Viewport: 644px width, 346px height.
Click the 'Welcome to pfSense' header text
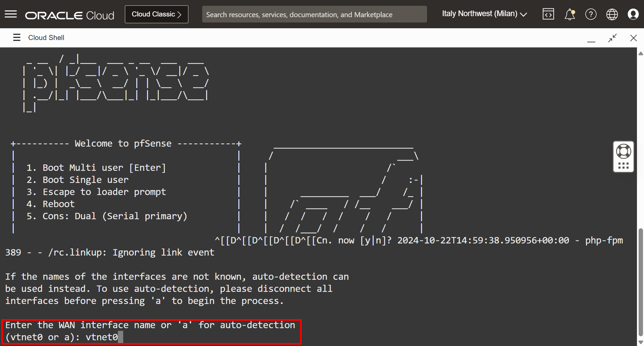coord(123,143)
